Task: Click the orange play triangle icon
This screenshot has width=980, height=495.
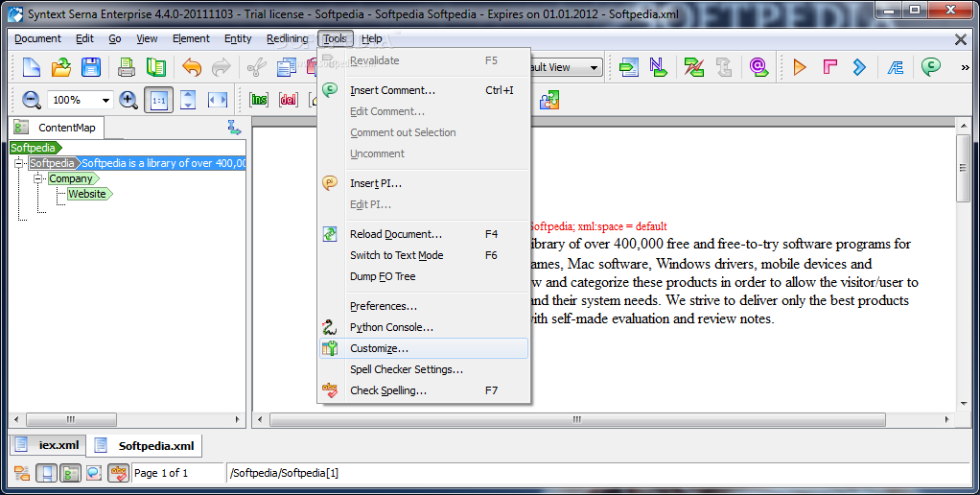Action: [x=800, y=67]
